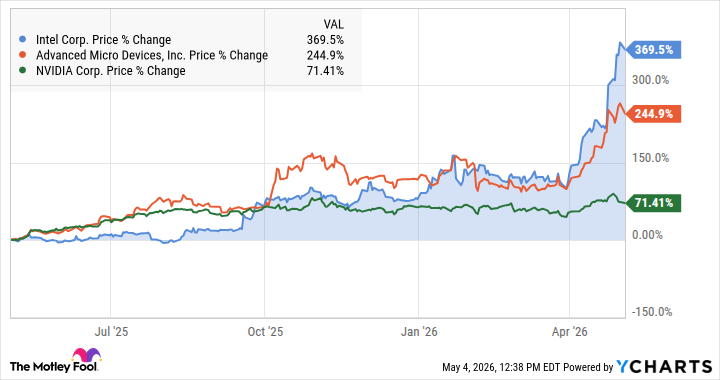Click the 150.0% y-axis label
The image size is (720, 380).
[650, 158]
